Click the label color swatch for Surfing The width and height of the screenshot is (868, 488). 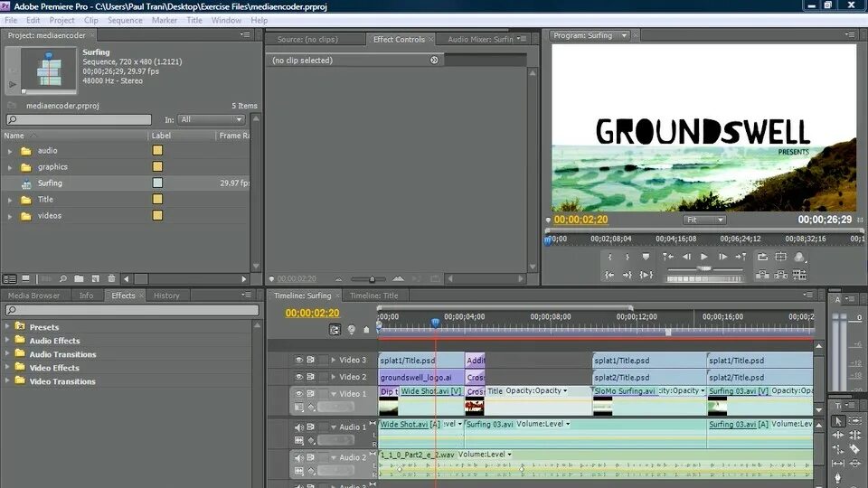[157, 183]
